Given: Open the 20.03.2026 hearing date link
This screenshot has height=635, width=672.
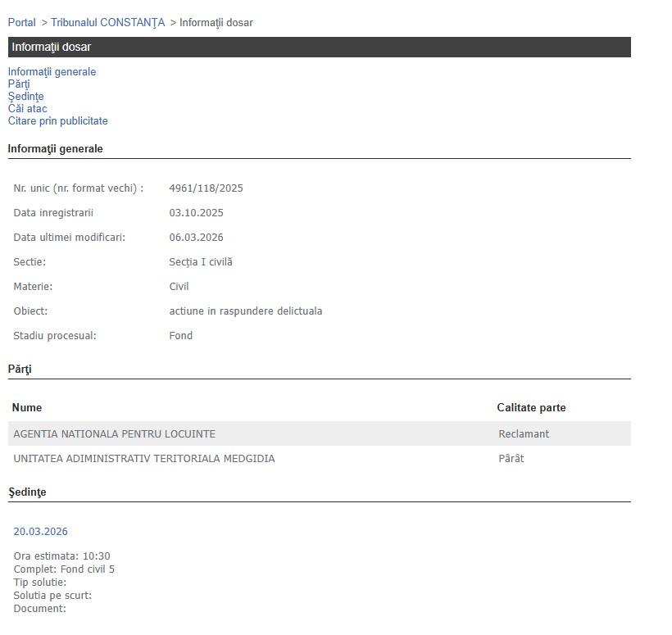Looking at the screenshot, I should tap(40, 532).
